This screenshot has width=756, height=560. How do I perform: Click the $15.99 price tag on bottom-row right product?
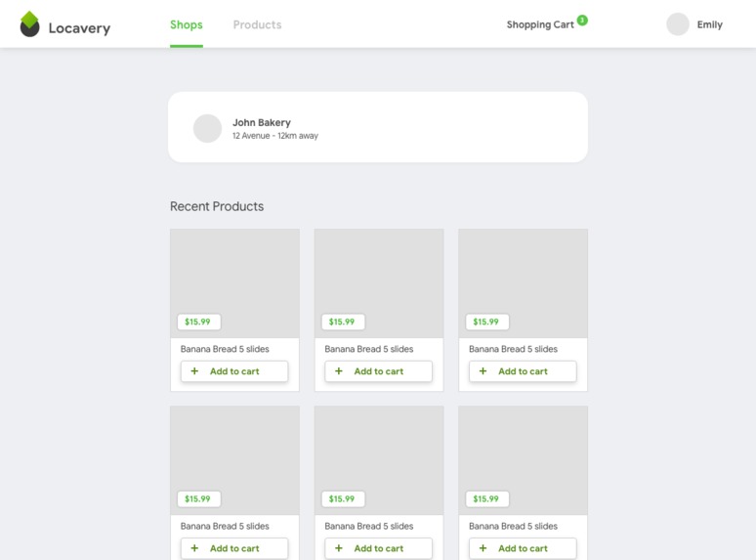487,498
